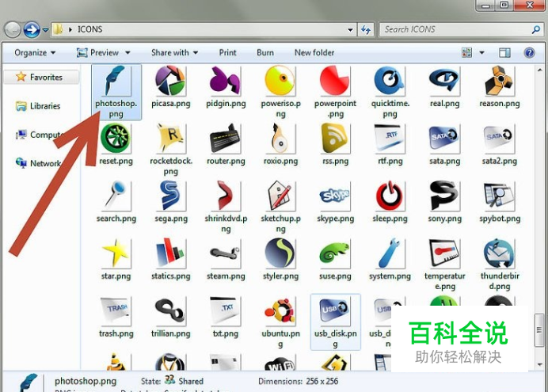
Task: Open the Organize menu
Action: (x=35, y=53)
